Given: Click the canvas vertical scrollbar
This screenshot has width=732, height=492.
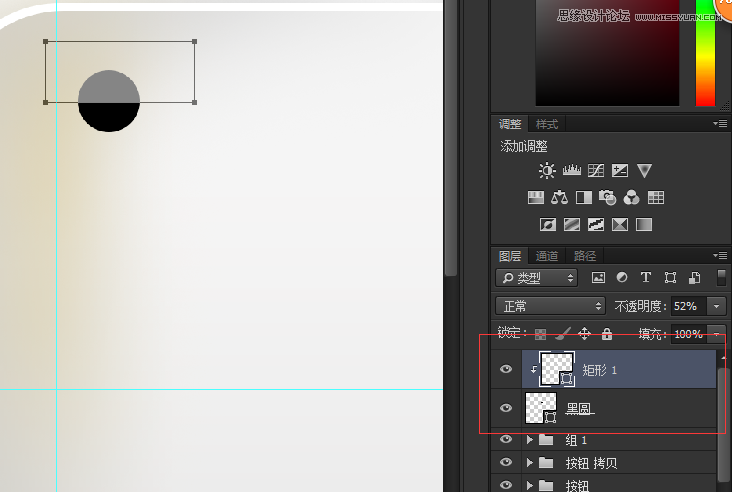Looking at the screenshot, I should point(450,140).
